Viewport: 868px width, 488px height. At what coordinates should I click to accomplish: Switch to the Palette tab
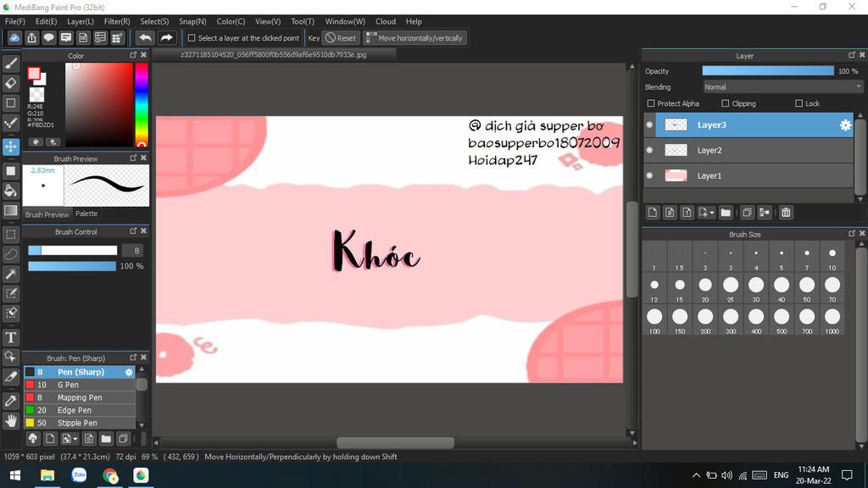coord(86,213)
